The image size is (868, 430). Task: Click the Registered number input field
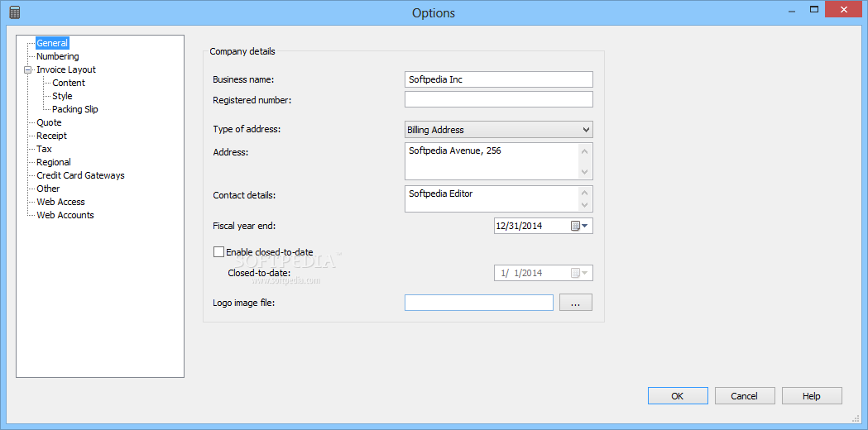pyautogui.click(x=499, y=99)
